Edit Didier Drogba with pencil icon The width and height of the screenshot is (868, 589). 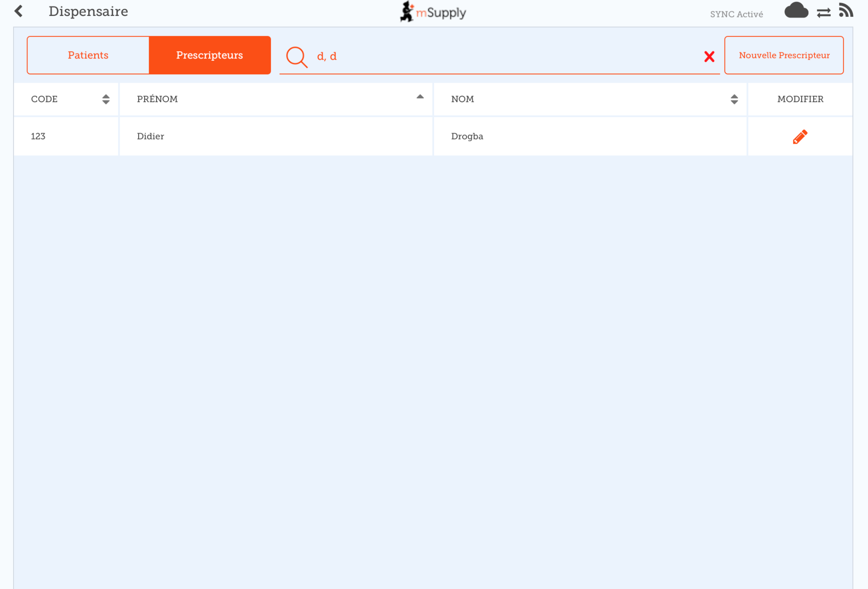coord(800,136)
